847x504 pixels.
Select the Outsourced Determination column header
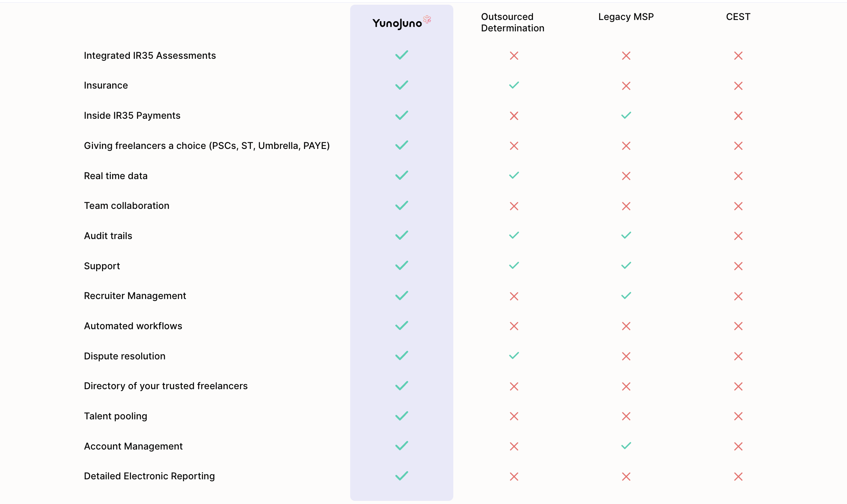click(512, 22)
